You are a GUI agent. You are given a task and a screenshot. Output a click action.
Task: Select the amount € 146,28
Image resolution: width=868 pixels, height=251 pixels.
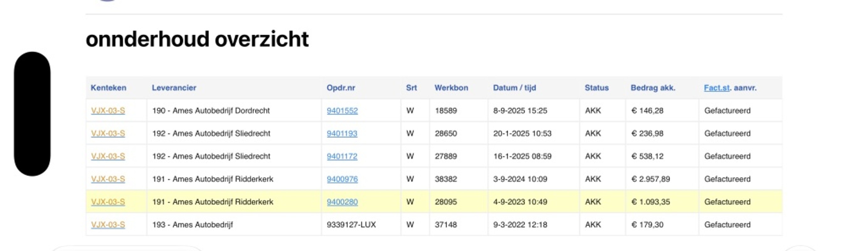[x=647, y=110]
